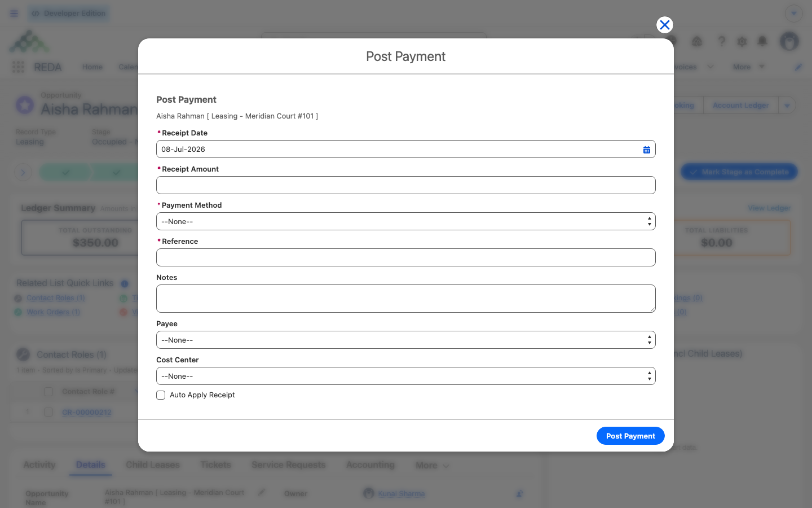Enable the Auto Apply Receipt checkbox
Image resolution: width=812 pixels, height=508 pixels.
click(161, 395)
